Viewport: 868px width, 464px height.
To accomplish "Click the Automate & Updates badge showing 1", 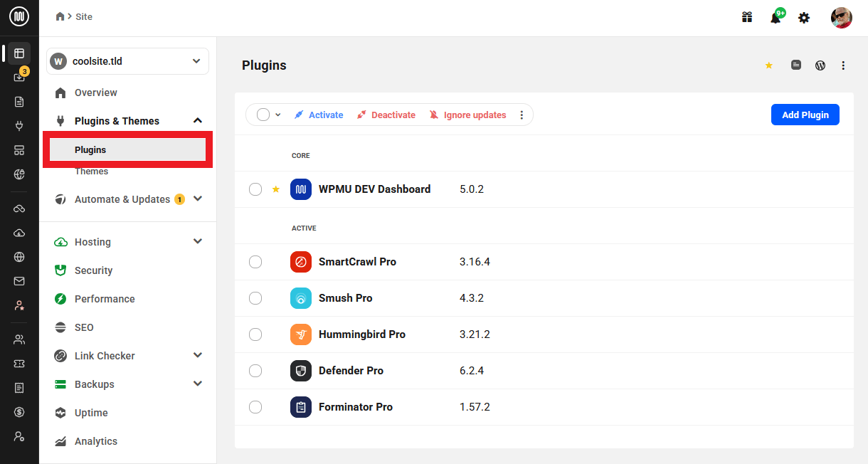I will (x=179, y=199).
